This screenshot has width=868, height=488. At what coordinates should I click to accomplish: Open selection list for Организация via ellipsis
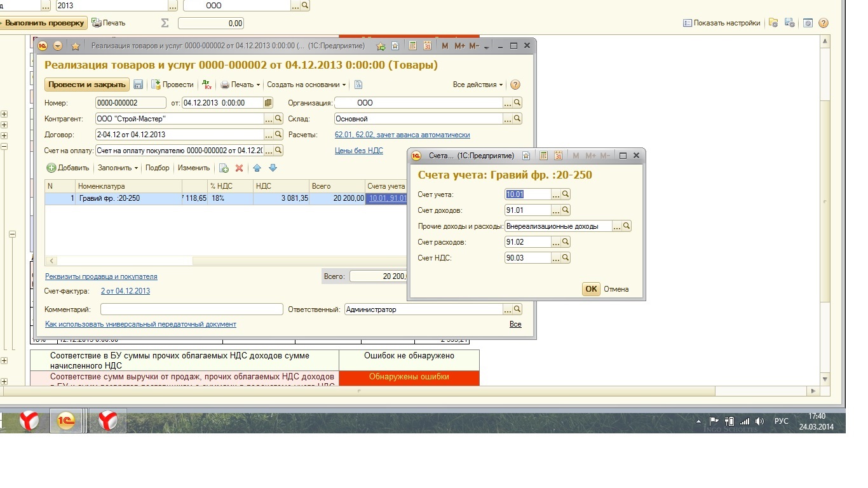(508, 103)
